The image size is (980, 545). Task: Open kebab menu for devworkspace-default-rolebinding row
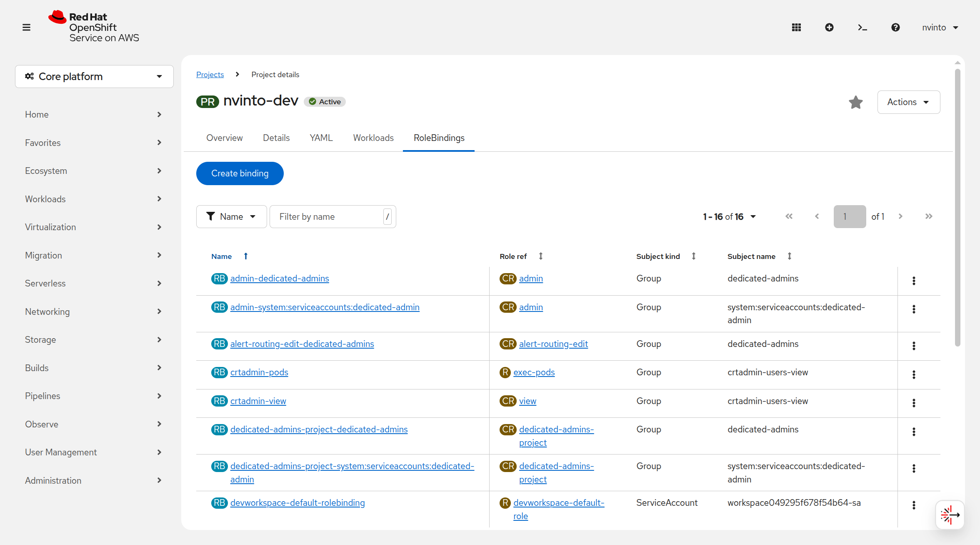914,505
